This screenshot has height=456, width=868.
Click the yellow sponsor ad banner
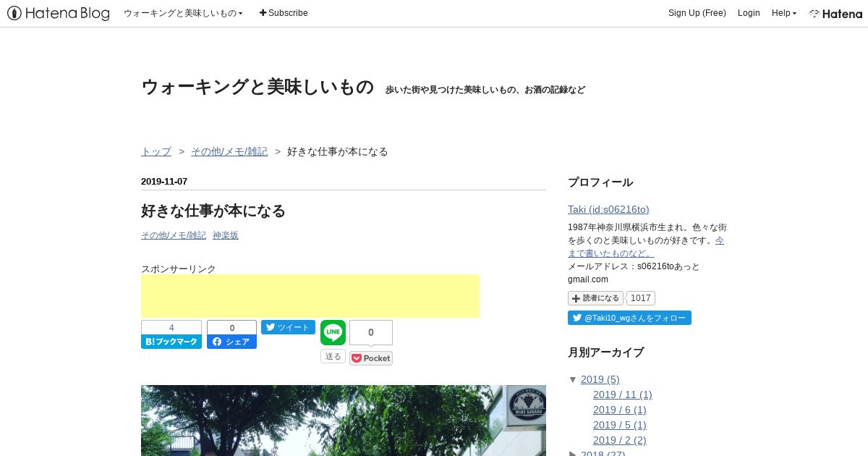(310, 296)
